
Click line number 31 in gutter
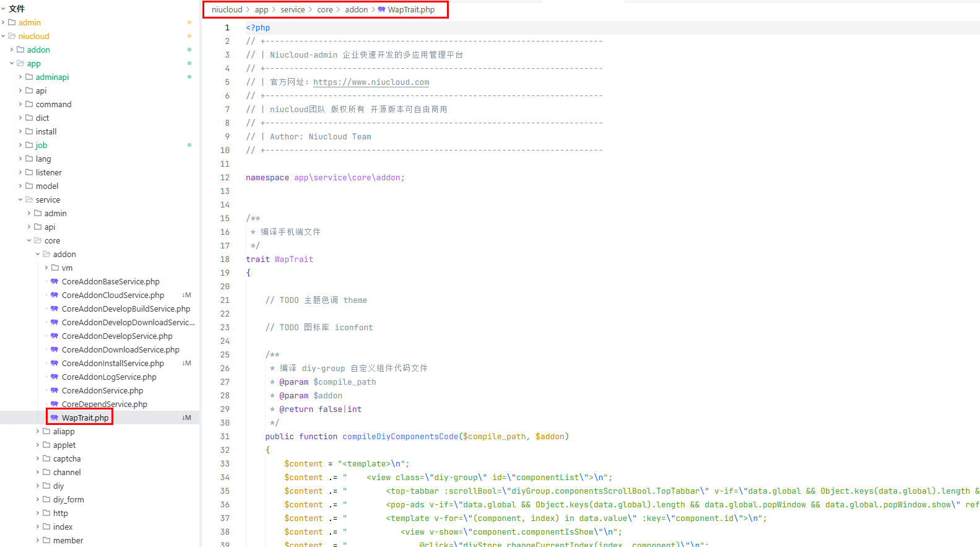[x=225, y=437]
